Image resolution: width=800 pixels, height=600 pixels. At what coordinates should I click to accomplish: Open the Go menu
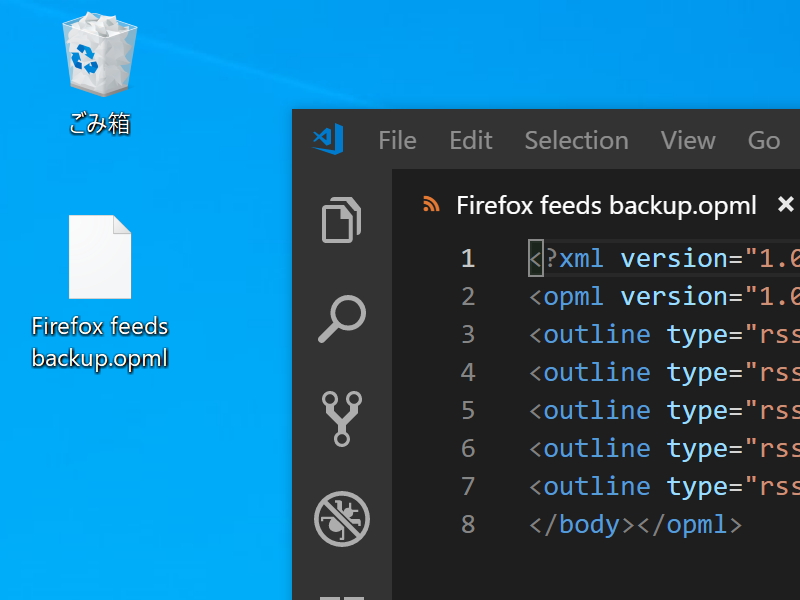pos(763,141)
